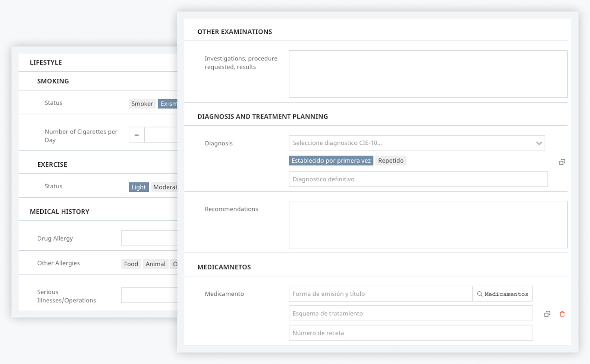The width and height of the screenshot is (590, 364).
Task: Select Smoker status
Action: point(142,103)
